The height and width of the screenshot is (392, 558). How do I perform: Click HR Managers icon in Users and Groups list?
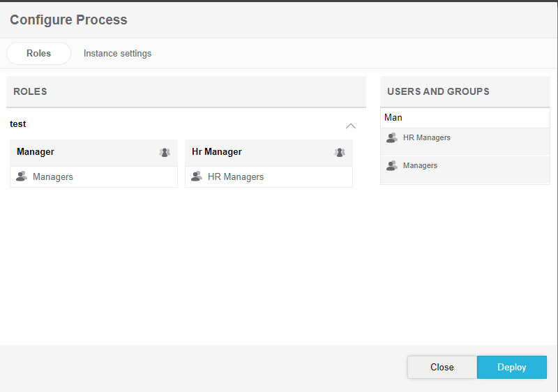point(392,138)
